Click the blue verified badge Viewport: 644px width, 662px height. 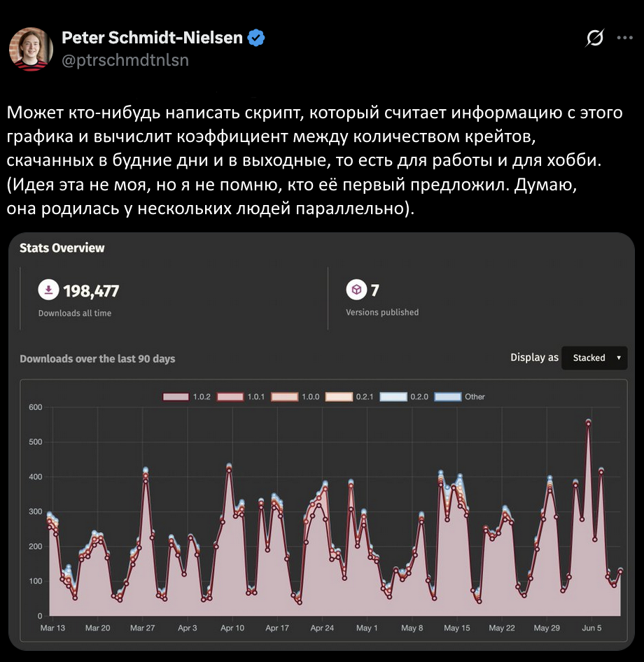pyautogui.click(x=257, y=38)
